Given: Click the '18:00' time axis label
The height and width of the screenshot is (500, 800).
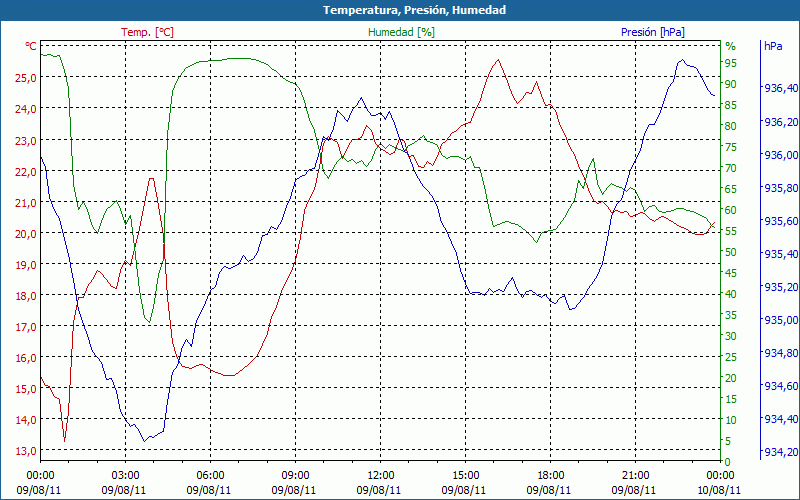Looking at the screenshot, I should click(x=551, y=476).
